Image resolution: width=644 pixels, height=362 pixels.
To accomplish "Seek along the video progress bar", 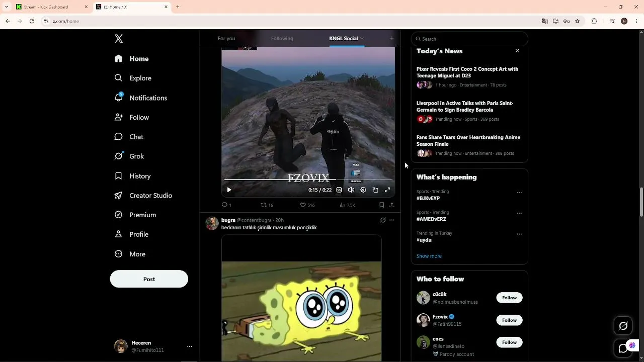I will (x=308, y=179).
